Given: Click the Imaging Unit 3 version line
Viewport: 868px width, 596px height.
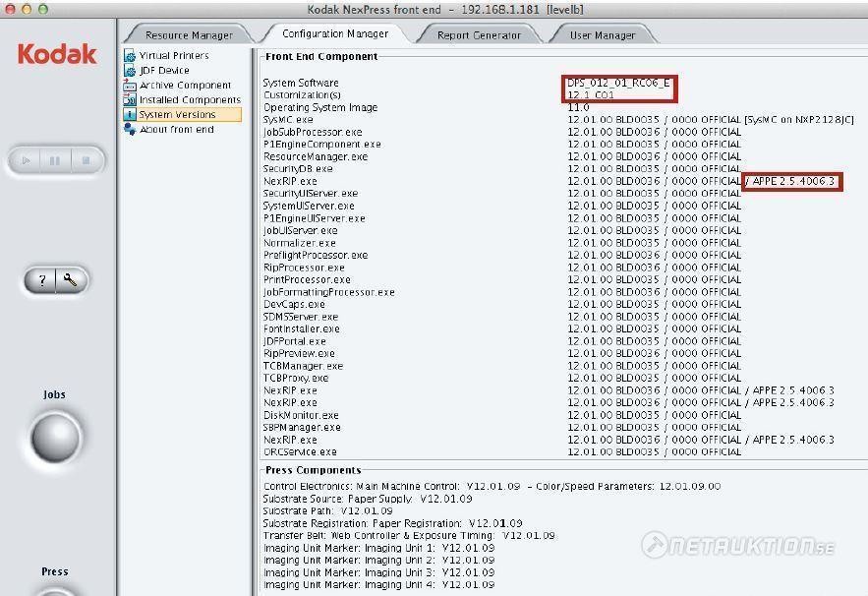Looking at the screenshot, I should point(379,572).
